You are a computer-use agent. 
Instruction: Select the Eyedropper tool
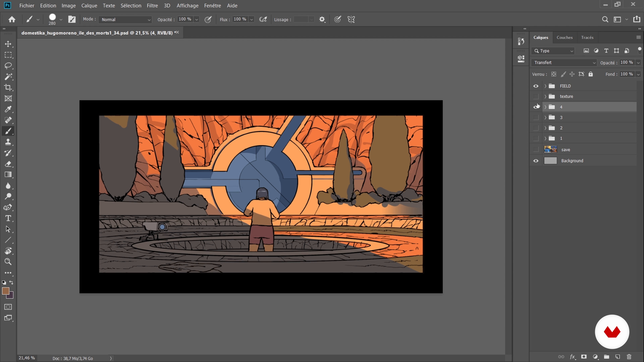[8, 109]
